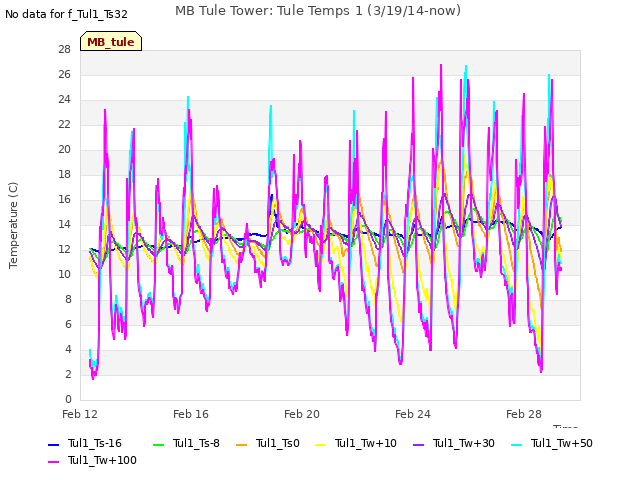Click the purple Tul1_Tw+30 legend swatch
Image resolution: width=640 pixels, height=480 pixels.
tap(418, 444)
